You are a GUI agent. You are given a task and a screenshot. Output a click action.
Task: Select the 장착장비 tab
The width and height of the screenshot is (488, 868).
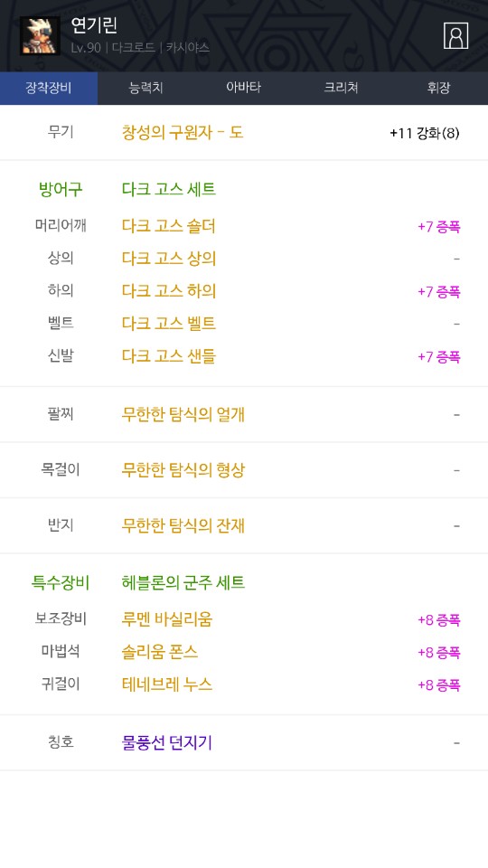click(x=49, y=88)
